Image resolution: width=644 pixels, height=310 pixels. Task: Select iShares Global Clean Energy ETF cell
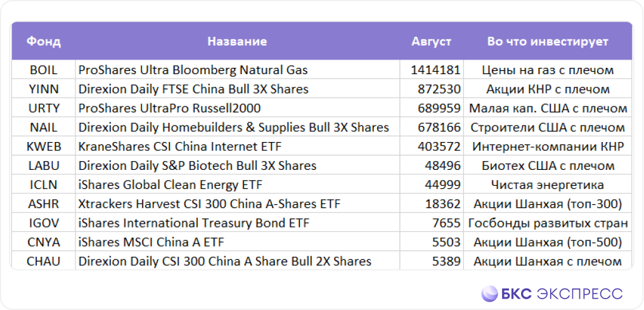point(238,184)
